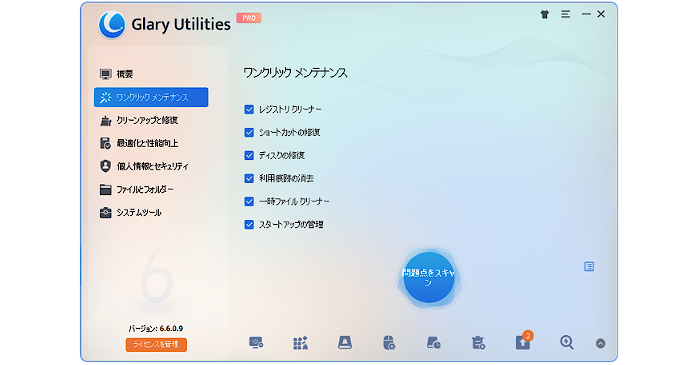The image size is (700, 365).
Task: Collapse the bottom toolbar with round arrow
Action: tap(600, 343)
